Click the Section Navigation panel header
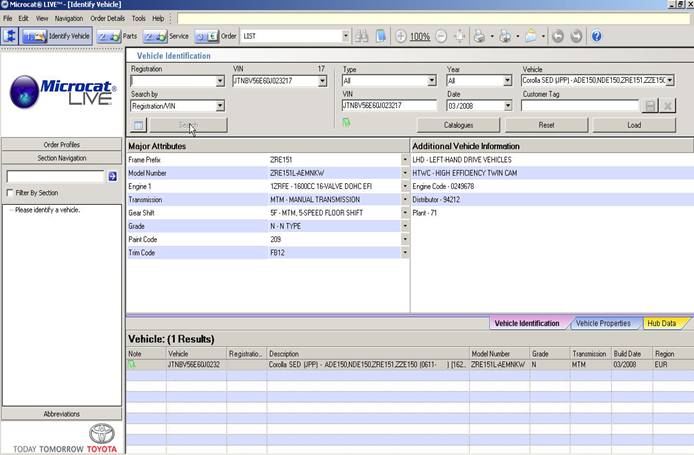This screenshot has width=694, height=455. pyautogui.click(x=62, y=158)
